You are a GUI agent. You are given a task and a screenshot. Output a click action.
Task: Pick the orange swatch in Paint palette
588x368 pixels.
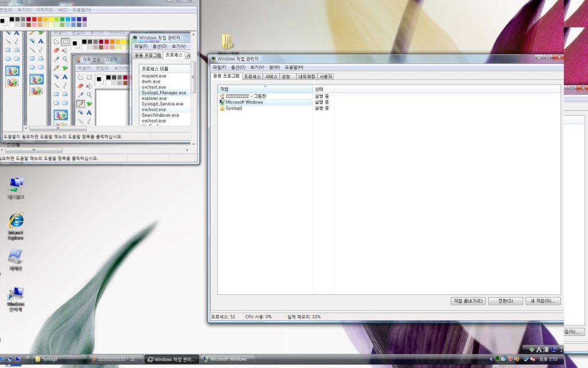pyautogui.click(x=40, y=19)
